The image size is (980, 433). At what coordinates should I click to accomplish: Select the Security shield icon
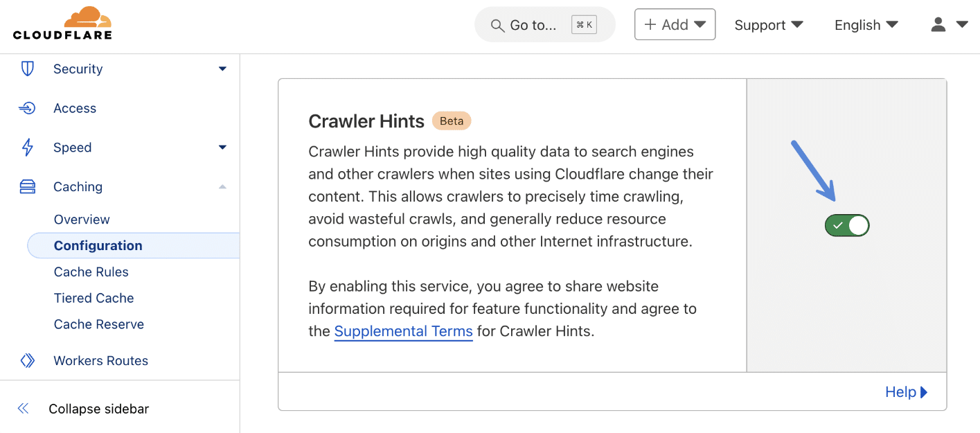(27, 69)
